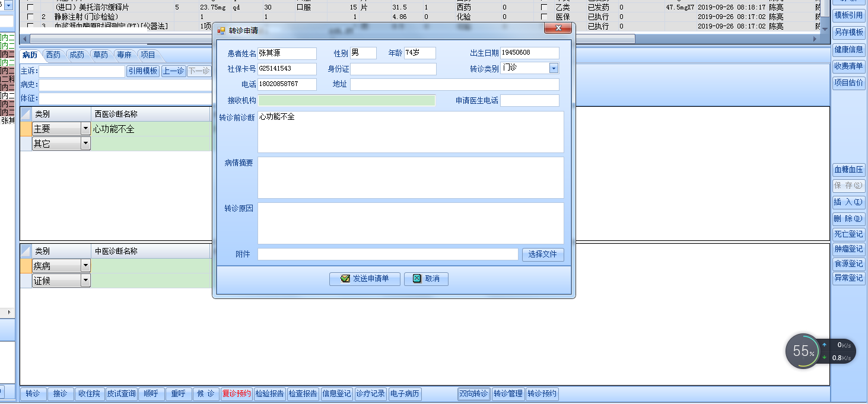Open 电子病历 from bottom toolbar
This screenshot has height=404, width=868.
(405, 394)
